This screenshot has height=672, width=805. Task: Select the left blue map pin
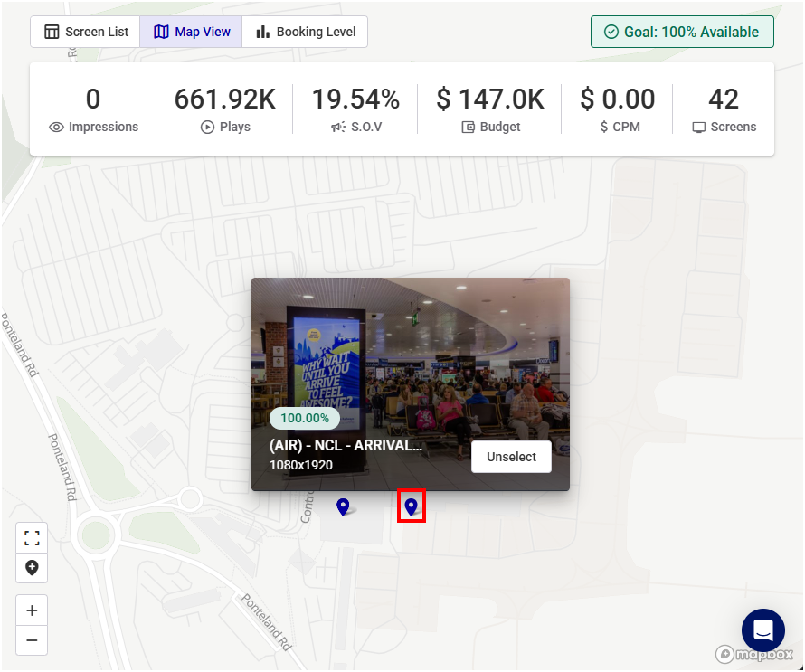(x=343, y=506)
